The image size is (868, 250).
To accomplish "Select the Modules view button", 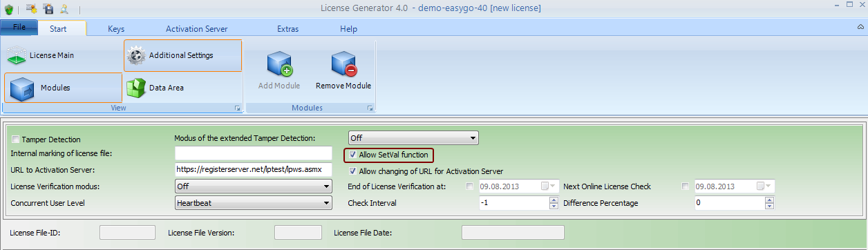I will 63,88.
